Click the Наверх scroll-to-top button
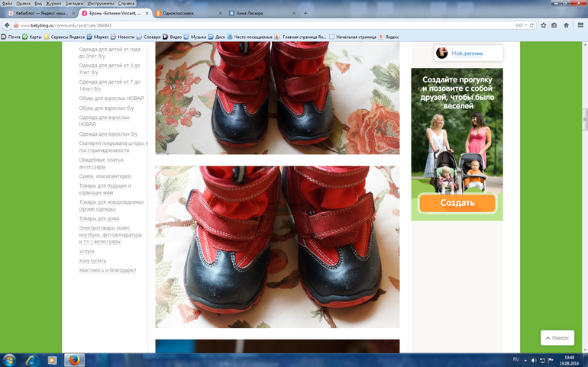This screenshot has width=588, height=367. click(x=557, y=338)
